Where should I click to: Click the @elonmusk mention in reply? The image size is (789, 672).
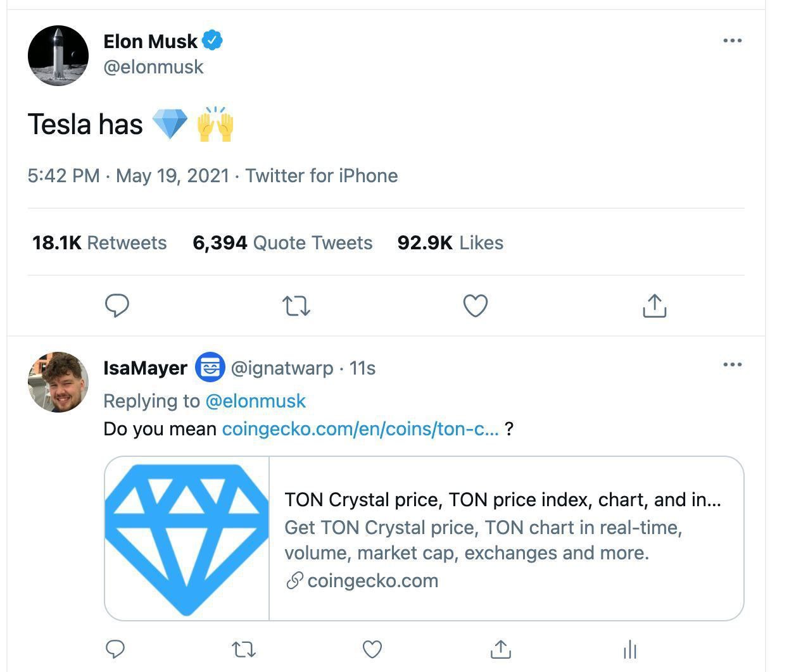coord(256,401)
